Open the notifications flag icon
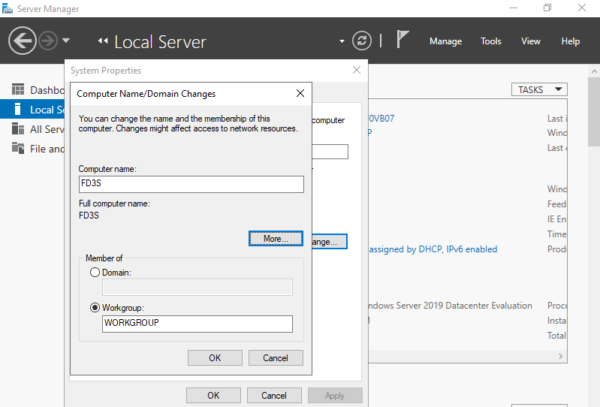Screen dimensions: 600x407 point(402,39)
